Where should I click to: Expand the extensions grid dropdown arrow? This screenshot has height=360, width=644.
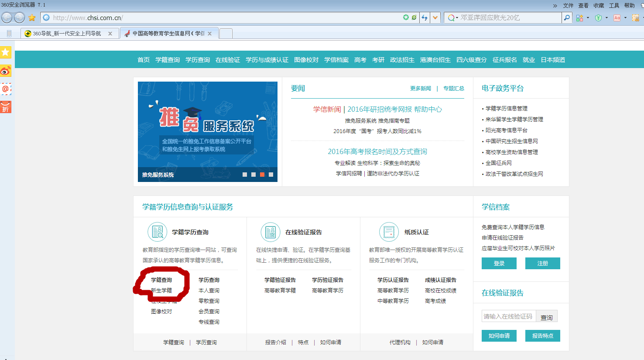[588, 18]
